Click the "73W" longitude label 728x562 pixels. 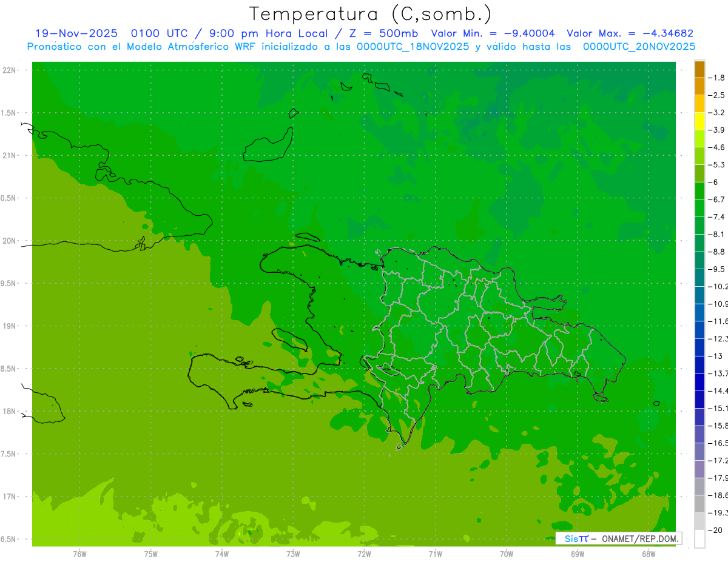293,554
